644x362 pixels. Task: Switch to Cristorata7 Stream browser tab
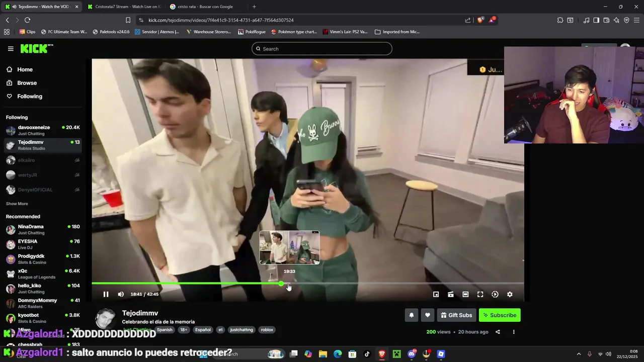(125, 7)
